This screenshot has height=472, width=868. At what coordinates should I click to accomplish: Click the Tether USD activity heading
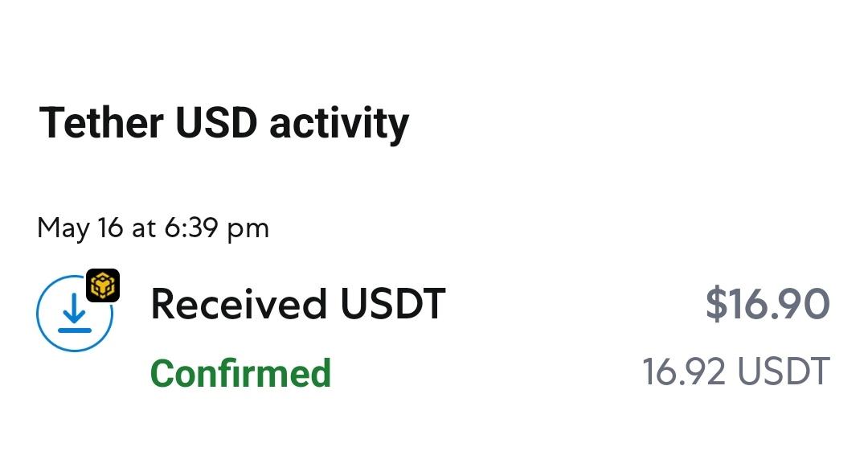(x=224, y=123)
